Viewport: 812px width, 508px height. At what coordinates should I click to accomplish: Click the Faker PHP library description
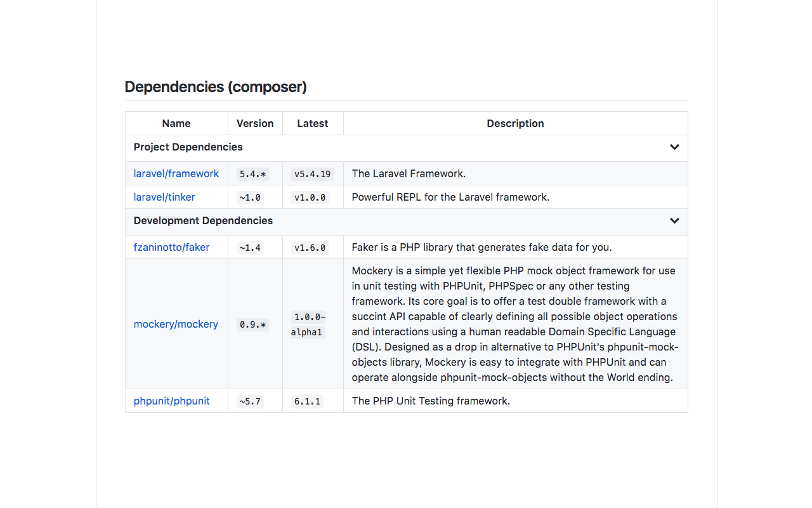click(x=482, y=247)
